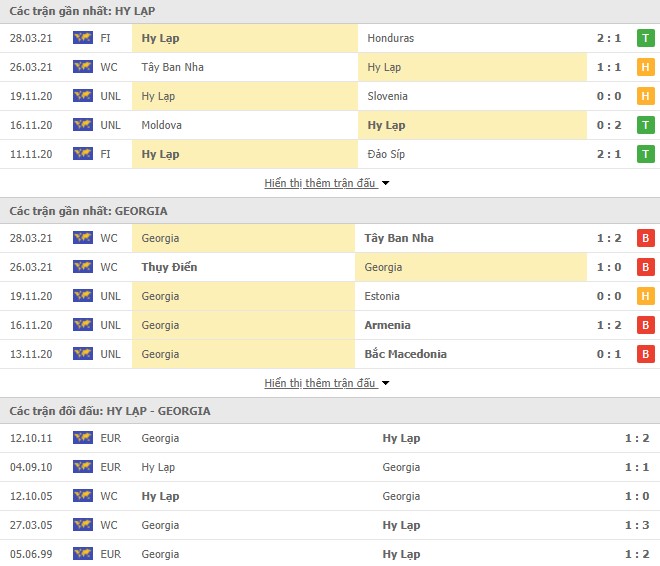Expand more matches under the Hy Lạp section

(320, 183)
